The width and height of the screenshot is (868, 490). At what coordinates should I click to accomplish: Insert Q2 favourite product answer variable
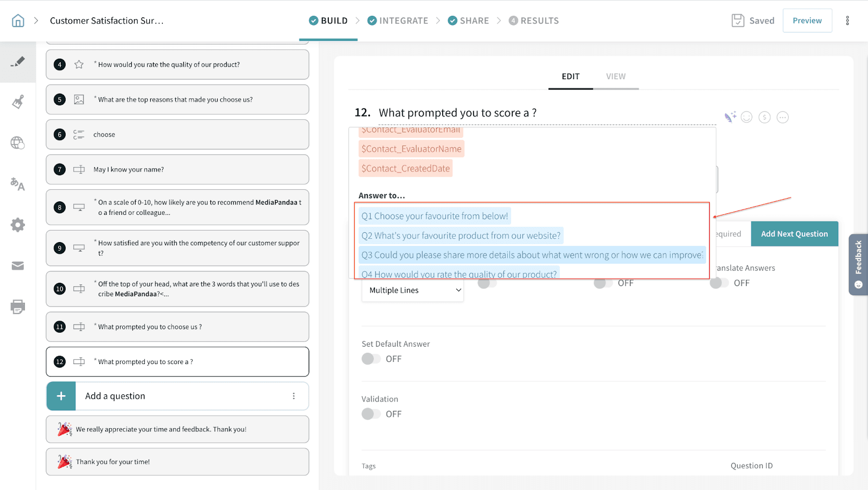(x=461, y=236)
